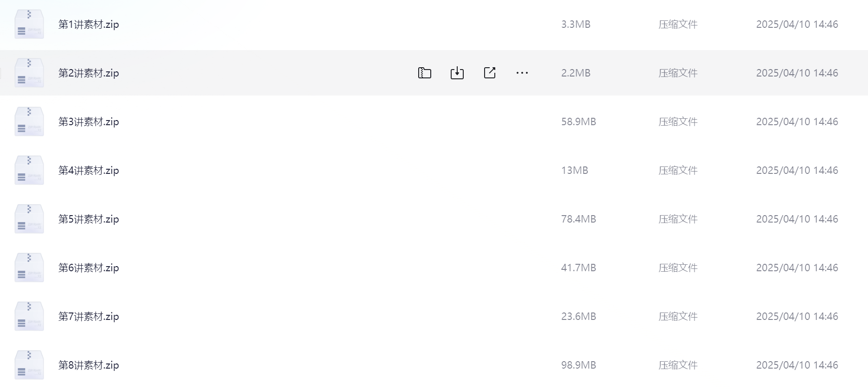
Task: Select the file name 第8讲素材.zip
Action: 89,365
